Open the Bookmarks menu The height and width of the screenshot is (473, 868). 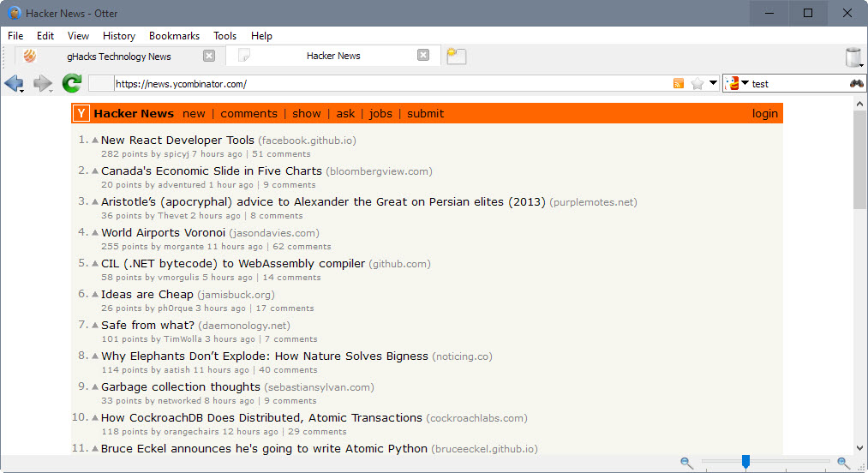175,36
